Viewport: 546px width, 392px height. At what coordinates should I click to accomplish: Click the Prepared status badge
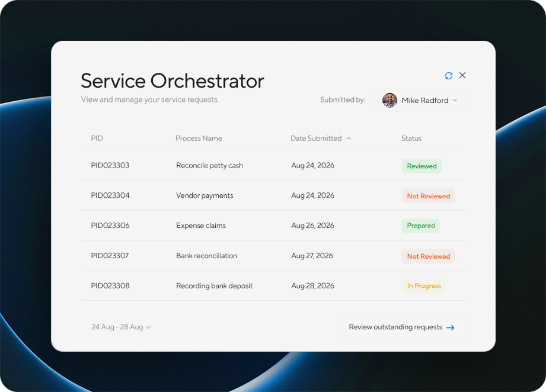tap(421, 226)
